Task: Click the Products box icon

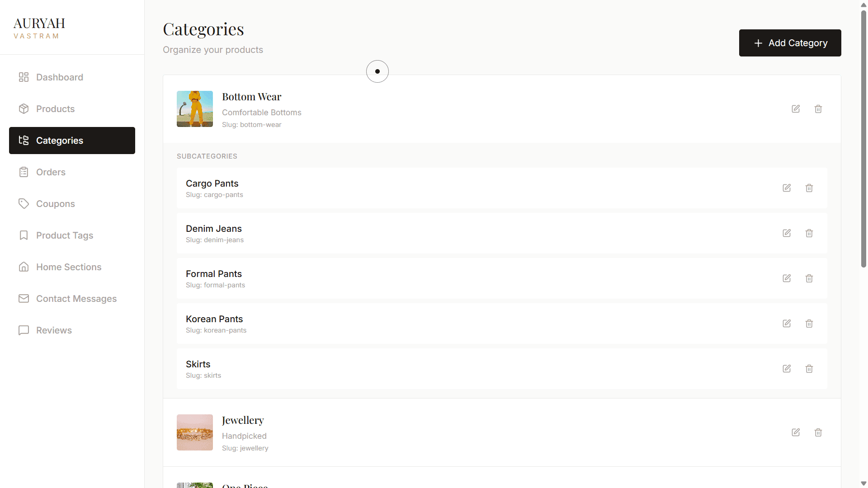Action: pyautogui.click(x=24, y=109)
